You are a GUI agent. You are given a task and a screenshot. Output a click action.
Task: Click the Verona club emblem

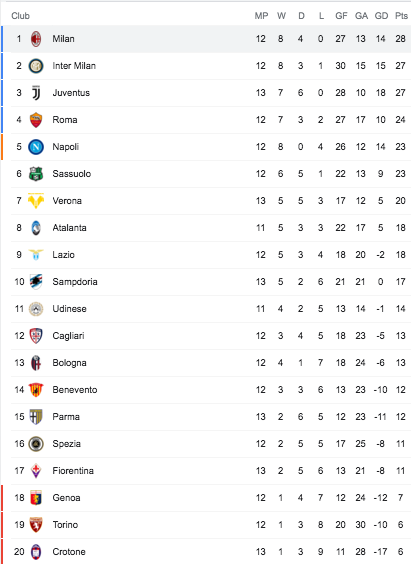point(36,201)
